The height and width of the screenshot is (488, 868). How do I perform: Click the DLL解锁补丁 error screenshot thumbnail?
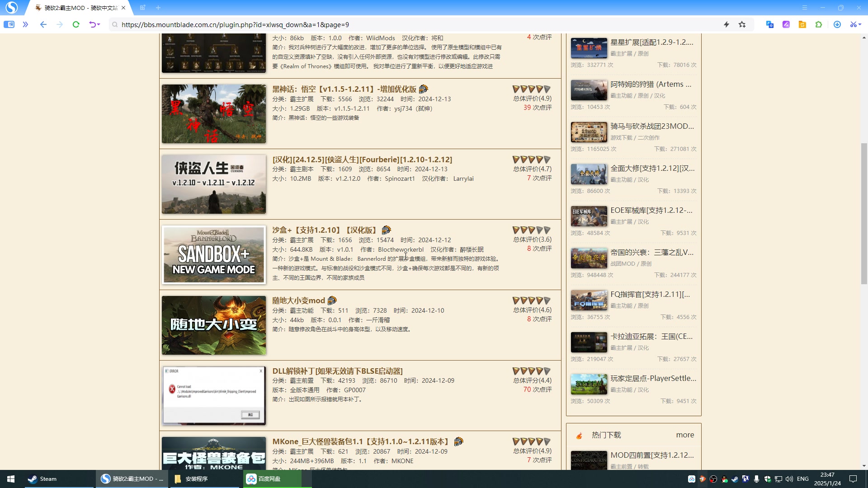(x=214, y=395)
